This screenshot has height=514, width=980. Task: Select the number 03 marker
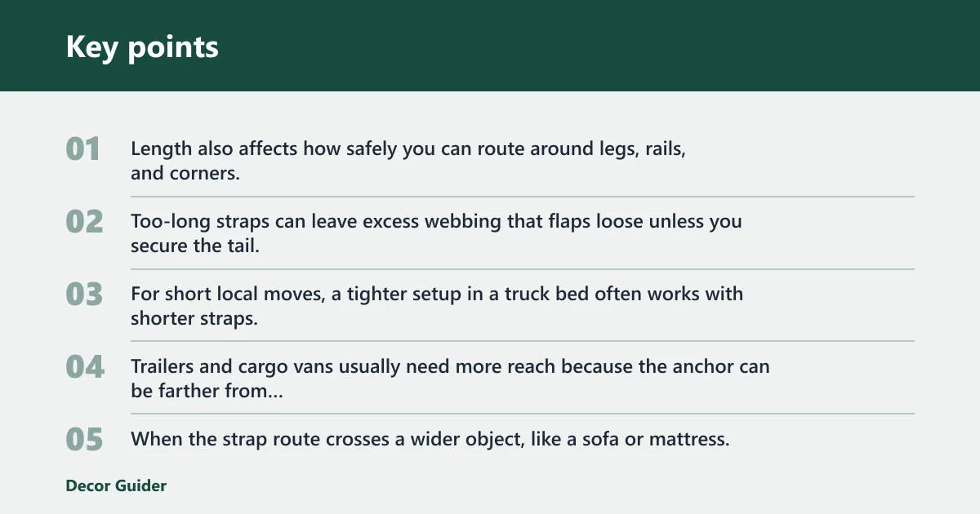tap(84, 295)
